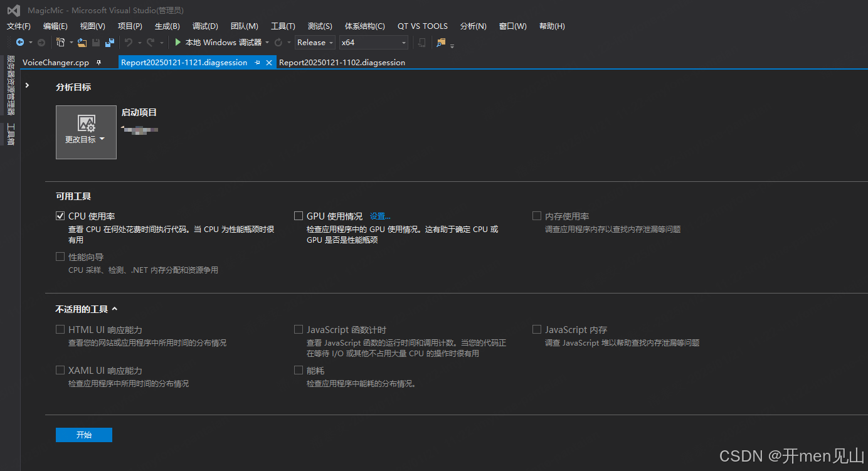Viewport: 868px width, 471px height.
Task: Open the Team menu
Action: click(244, 26)
